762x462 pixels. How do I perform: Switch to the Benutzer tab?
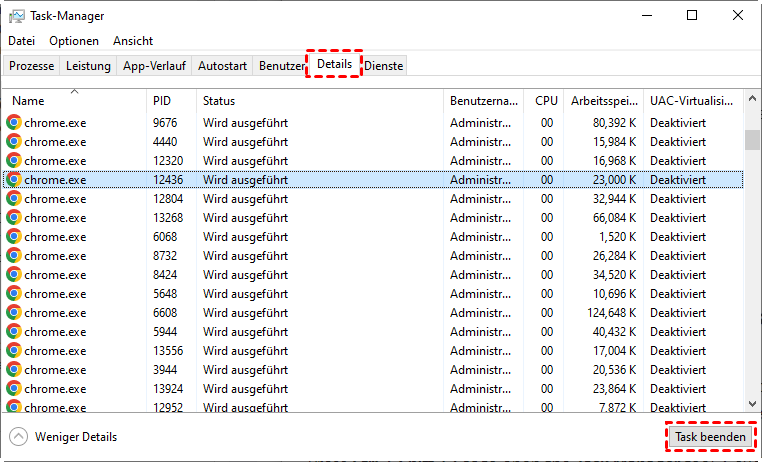pyautogui.click(x=281, y=66)
